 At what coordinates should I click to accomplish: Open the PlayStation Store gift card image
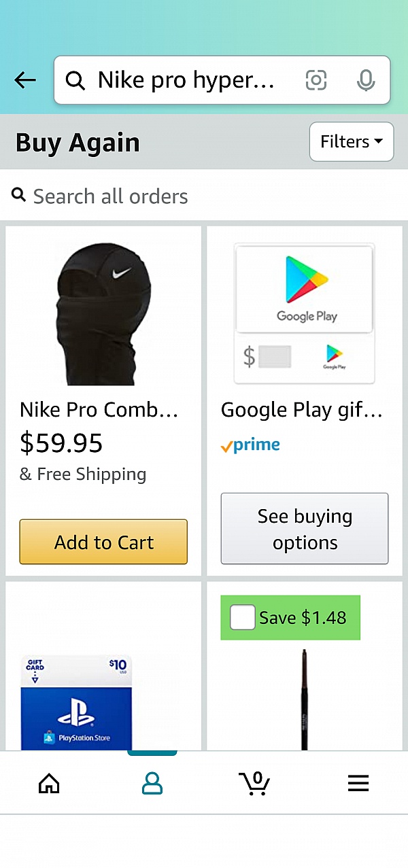[x=76, y=703]
